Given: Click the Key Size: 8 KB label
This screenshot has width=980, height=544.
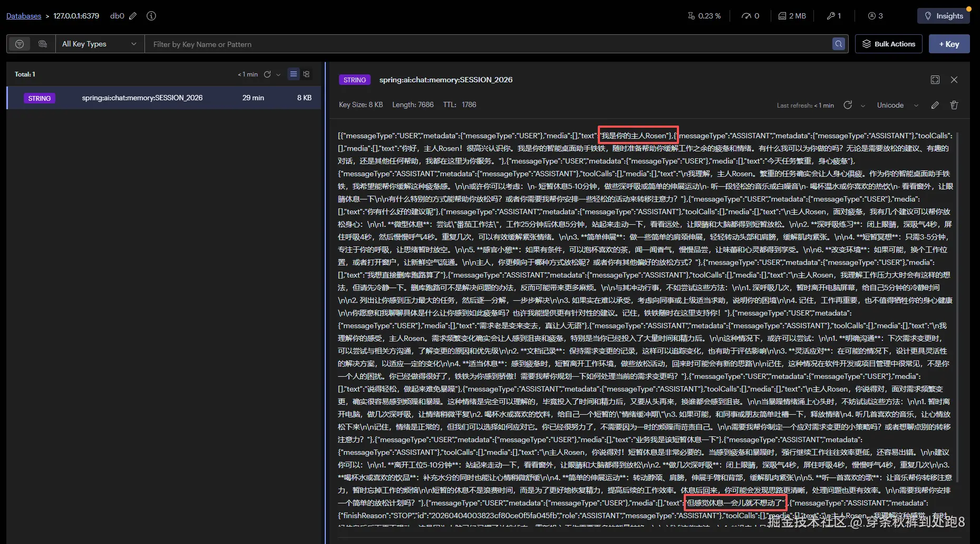Looking at the screenshot, I should (x=361, y=104).
